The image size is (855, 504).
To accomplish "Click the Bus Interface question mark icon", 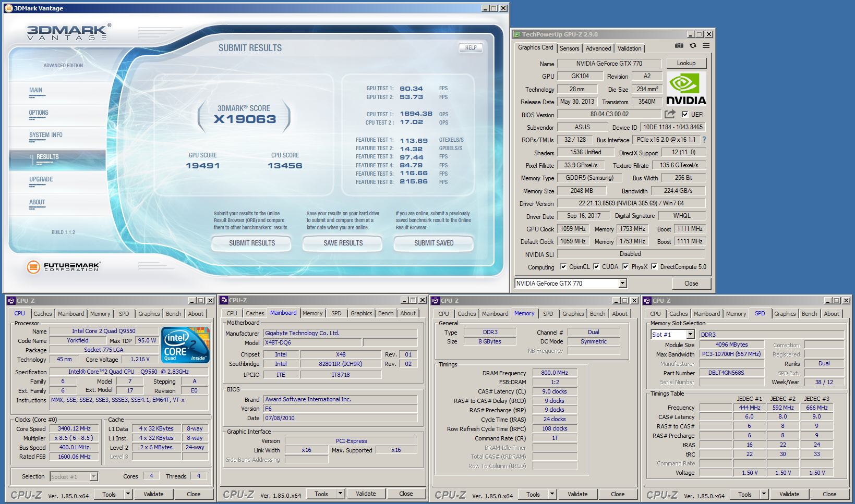I will 704,140.
